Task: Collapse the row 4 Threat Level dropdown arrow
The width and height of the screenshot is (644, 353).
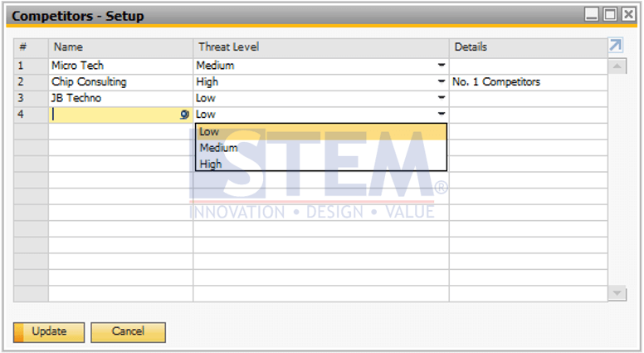Action: click(442, 115)
